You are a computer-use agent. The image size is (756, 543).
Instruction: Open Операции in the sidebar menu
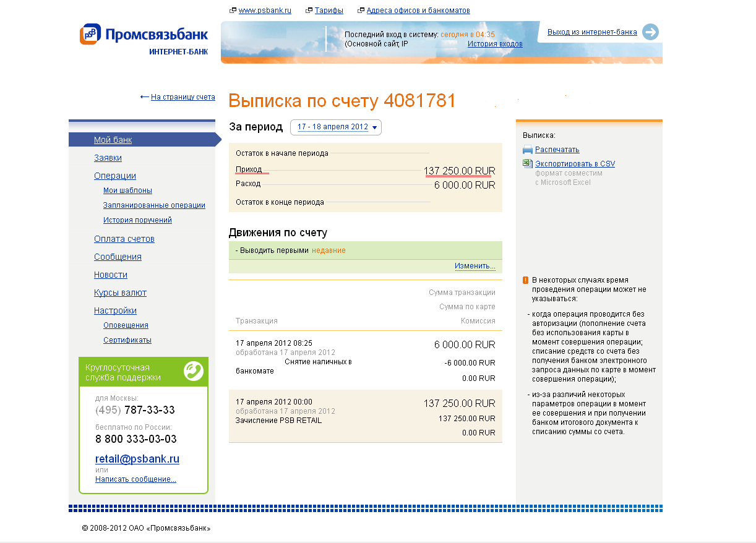pyautogui.click(x=115, y=176)
